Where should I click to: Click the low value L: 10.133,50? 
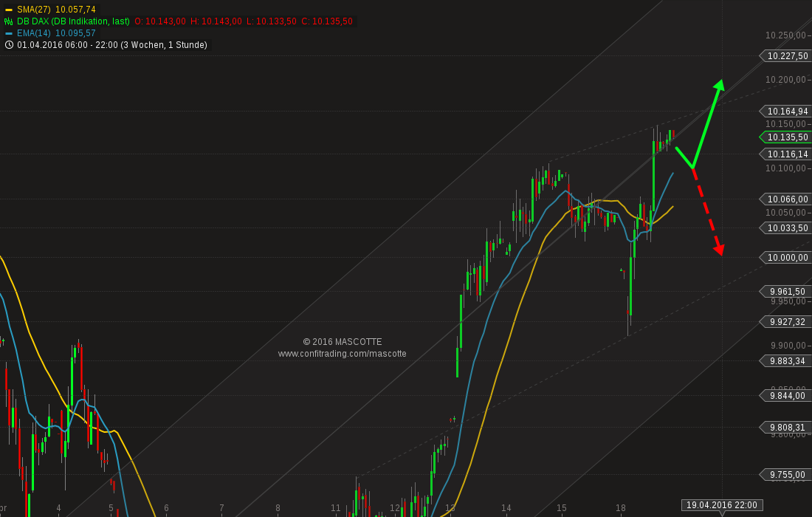(272, 21)
